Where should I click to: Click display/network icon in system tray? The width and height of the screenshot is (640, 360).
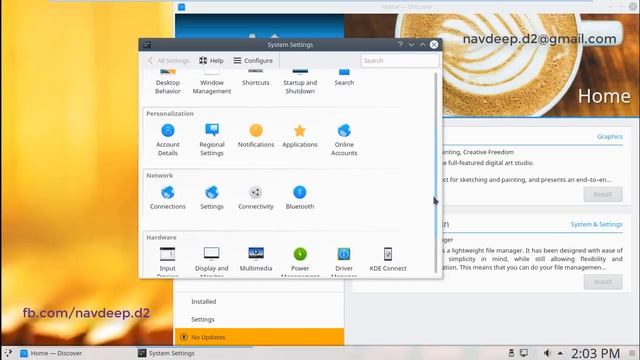point(524,353)
